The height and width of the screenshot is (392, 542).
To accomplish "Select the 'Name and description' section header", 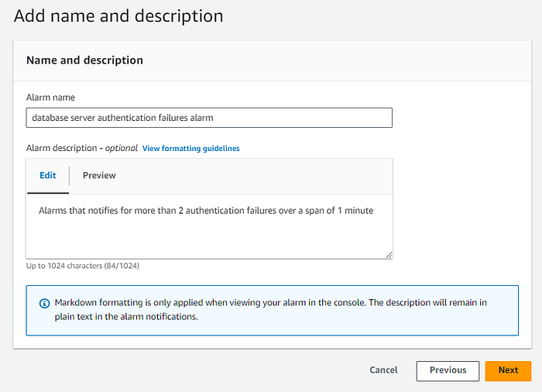I will 84,60.
